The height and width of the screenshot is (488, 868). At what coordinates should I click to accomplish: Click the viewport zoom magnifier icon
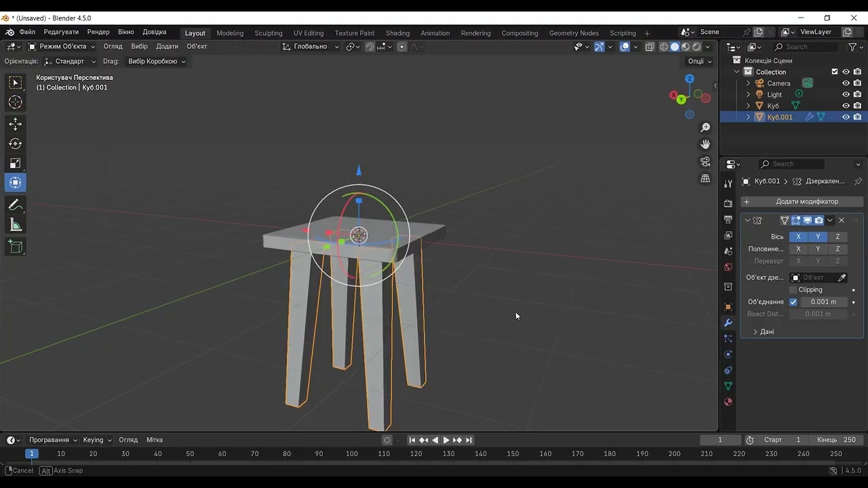click(x=705, y=127)
